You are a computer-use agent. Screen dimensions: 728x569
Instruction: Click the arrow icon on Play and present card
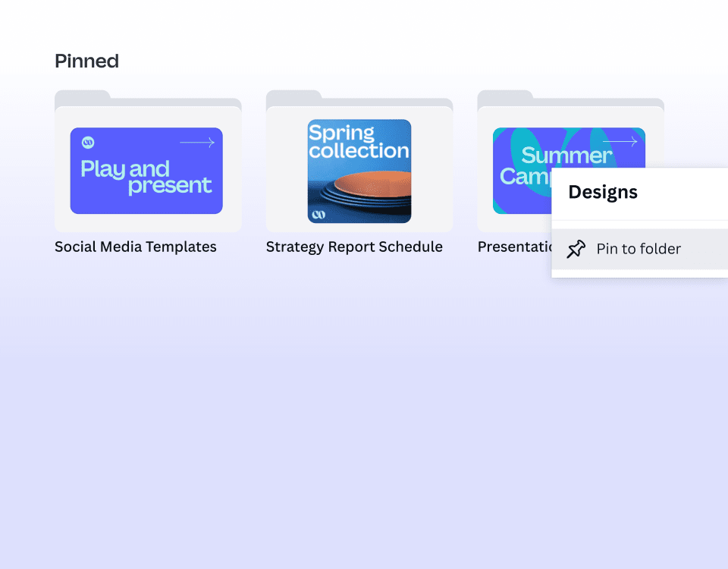pos(197,143)
